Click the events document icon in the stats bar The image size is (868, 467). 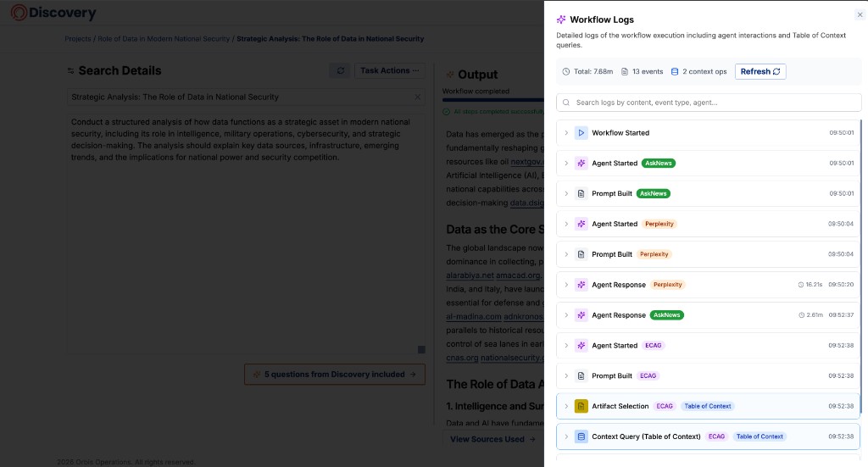pos(625,71)
